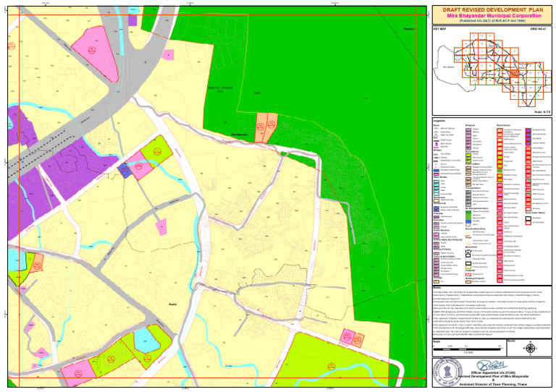Screen dimensions: 556x392
Task: Click 'Assistant Director of Town Planning, Thane'
Action: pyautogui.click(x=493, y=384)
